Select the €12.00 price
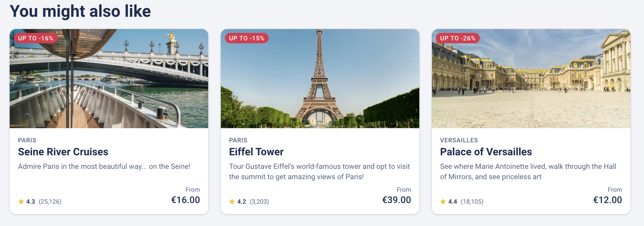The width and height of the screenshot is (644, 226). click(x=607, y=200)
